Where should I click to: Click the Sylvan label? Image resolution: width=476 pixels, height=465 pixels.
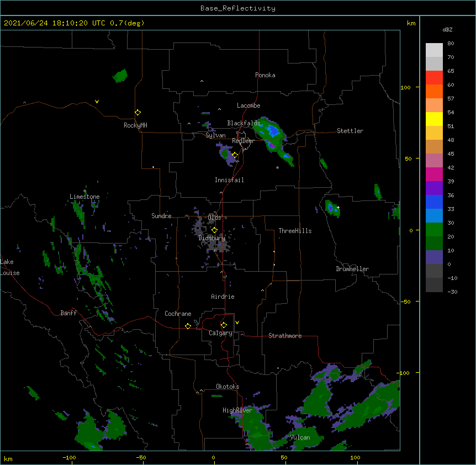[215, 135]
